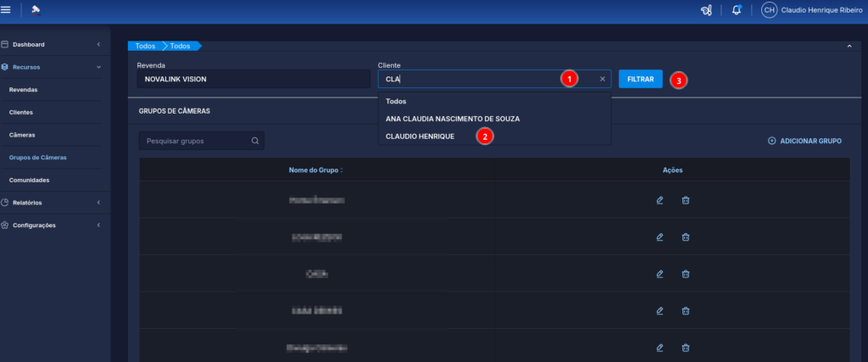Image resolution: width=868 pixels, height=362 pixels.
Task: Open the CH user avatar
Action: click(769, 10)
